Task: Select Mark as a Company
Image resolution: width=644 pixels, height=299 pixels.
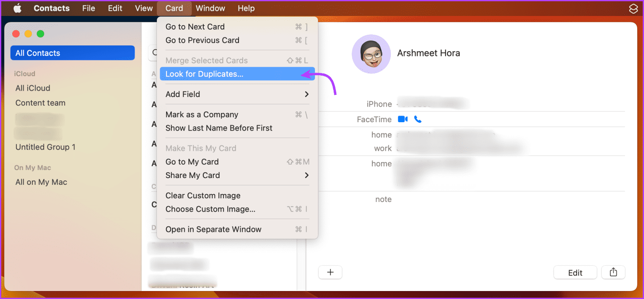Action: 202,114
